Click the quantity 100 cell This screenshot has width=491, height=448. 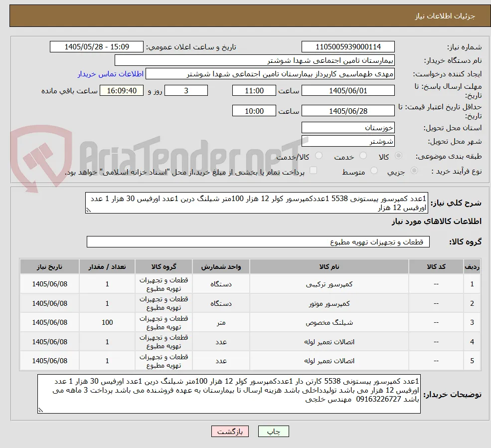(x=107, y=322)
